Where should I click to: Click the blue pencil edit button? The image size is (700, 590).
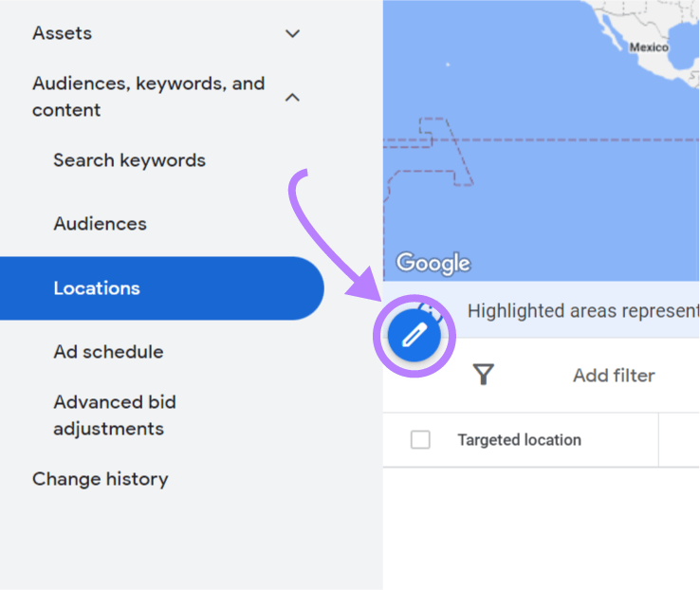click(x=412, y=337)
